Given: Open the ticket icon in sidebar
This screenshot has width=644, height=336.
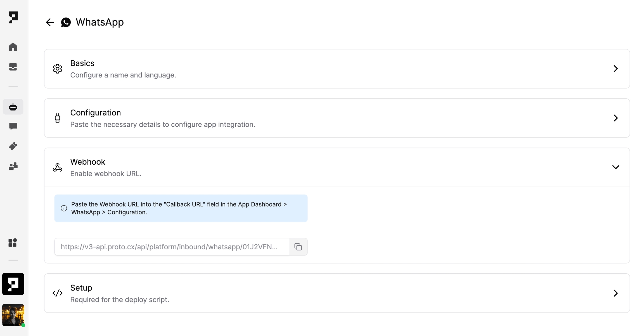Looking at the screenshot, I should [x=13, y=146].
